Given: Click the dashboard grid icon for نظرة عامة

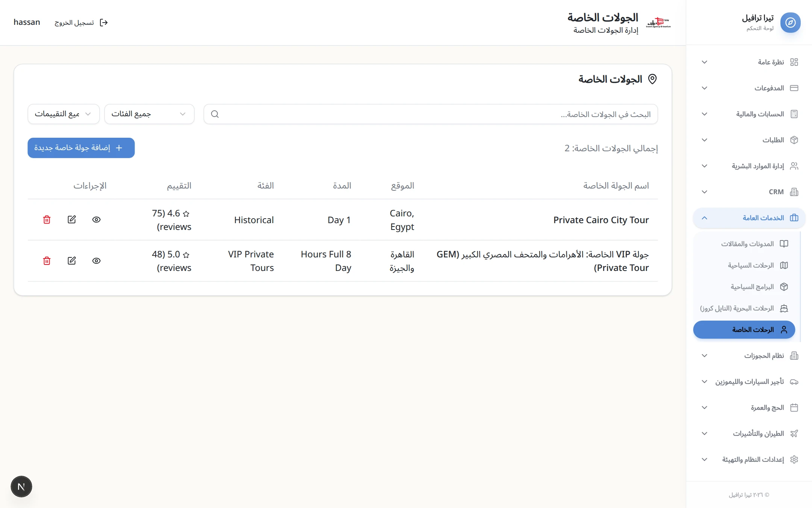Looking at the screenshot, I should [794, 62].
